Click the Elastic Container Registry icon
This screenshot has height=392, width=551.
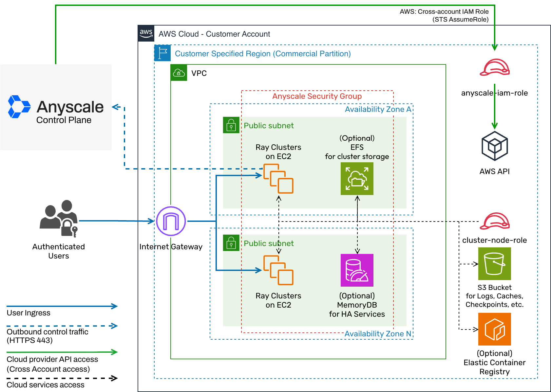tap(494, 329)
